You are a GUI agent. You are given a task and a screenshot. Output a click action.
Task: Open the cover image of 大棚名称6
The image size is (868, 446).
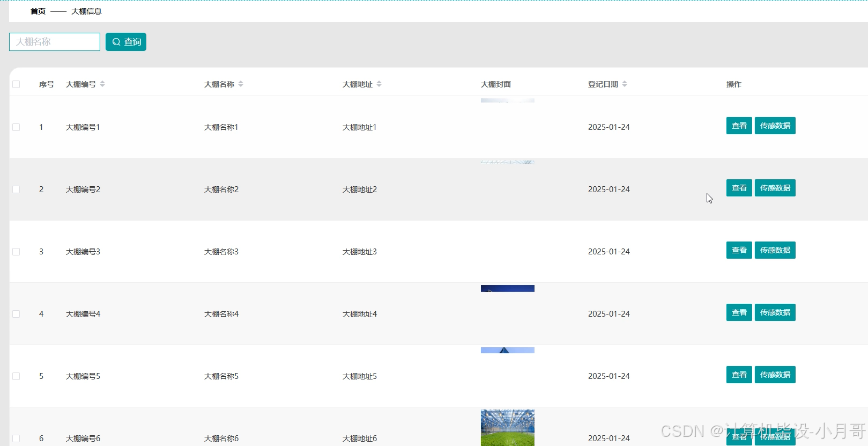pyautogui.click(x=508, y=428)
